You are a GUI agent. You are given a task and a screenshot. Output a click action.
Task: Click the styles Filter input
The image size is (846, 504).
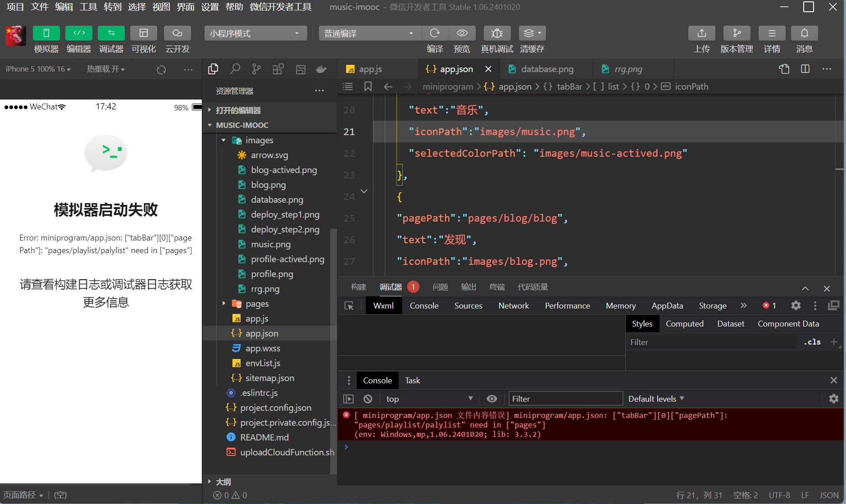[x=712, y=342]
